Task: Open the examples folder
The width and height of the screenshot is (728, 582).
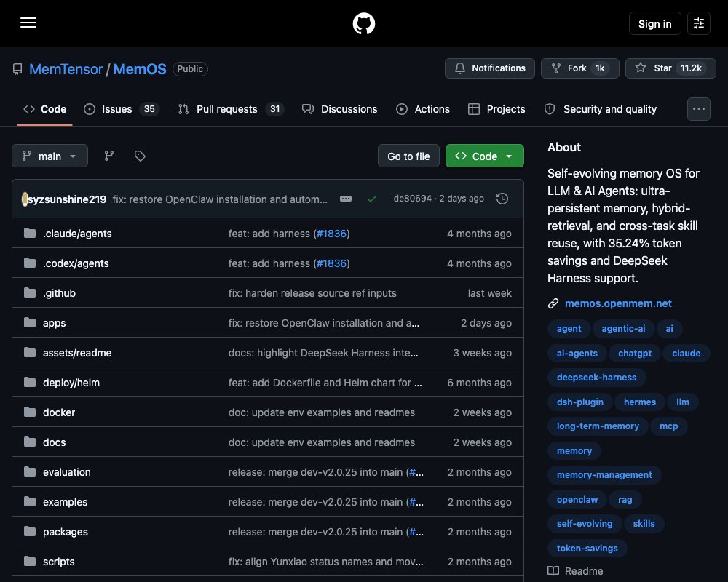Action: [x=65, y=502]
